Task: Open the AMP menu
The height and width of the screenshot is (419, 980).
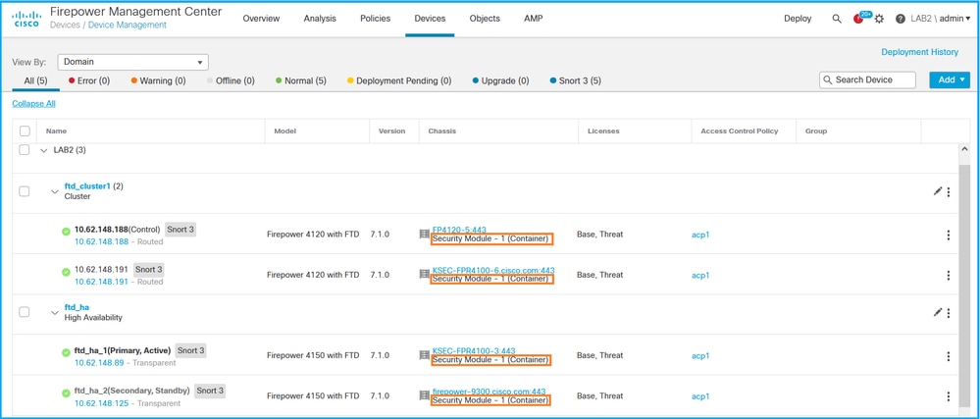Action: pos(533,18)
